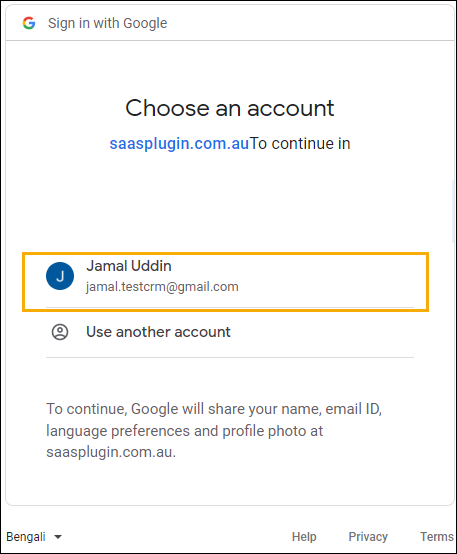The height and width of the screenshot is (554, 457).
Task: Click the jamal.testcrm@gmail.com email address
Action: [162, 287]
